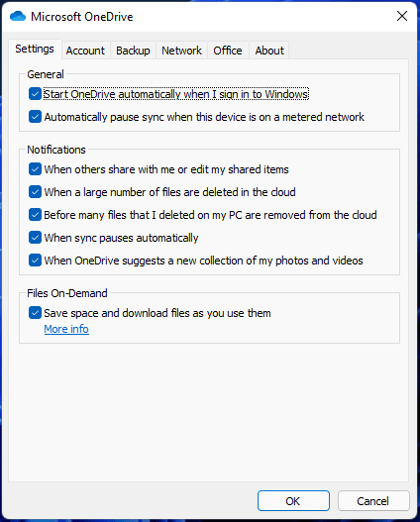Click the Notifications group label
The image size is (420, 522).
56,150
